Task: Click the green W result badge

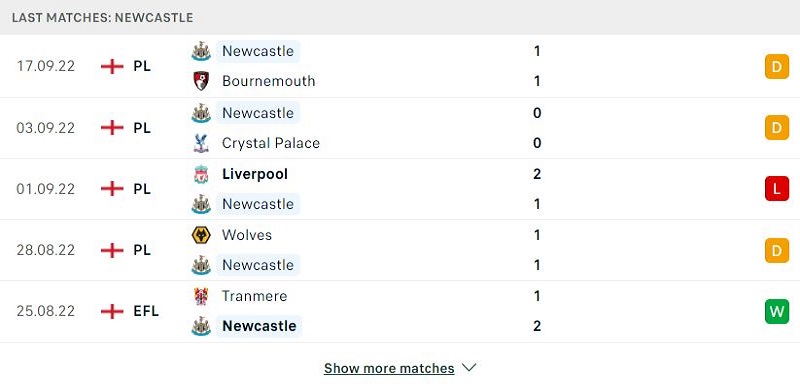Action: [777, 311]
